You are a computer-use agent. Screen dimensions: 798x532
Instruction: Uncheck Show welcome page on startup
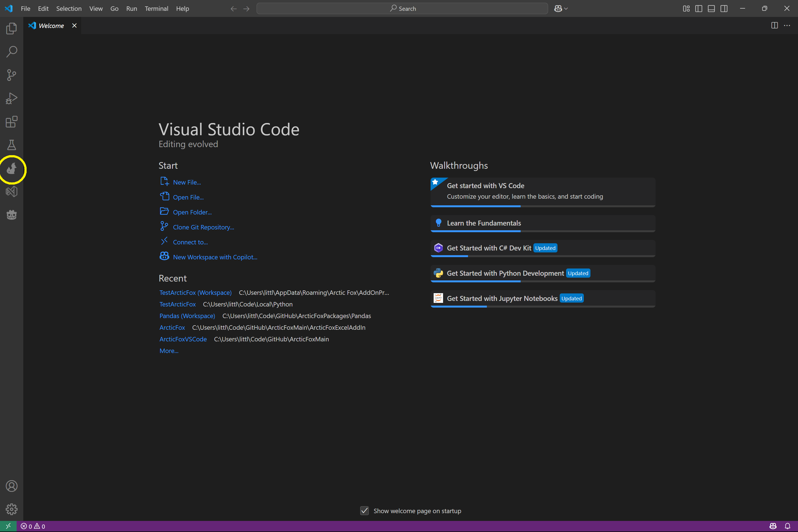pos(364,511)
